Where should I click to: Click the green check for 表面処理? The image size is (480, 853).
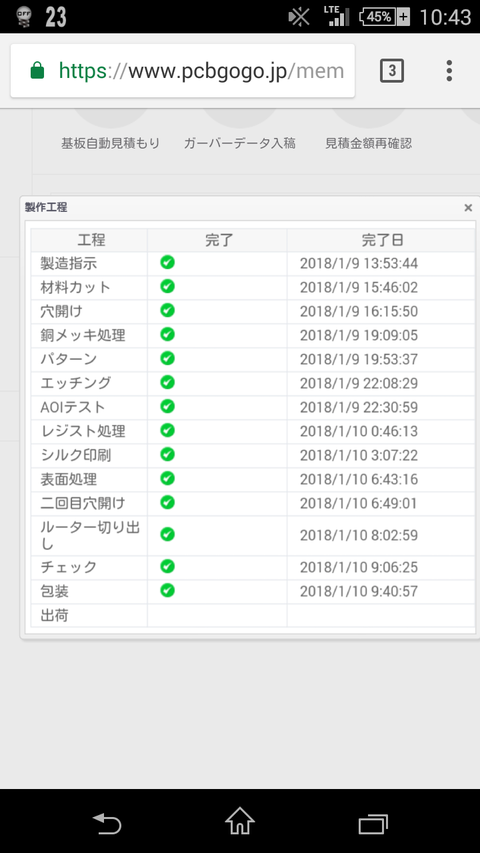coord(168,478)
